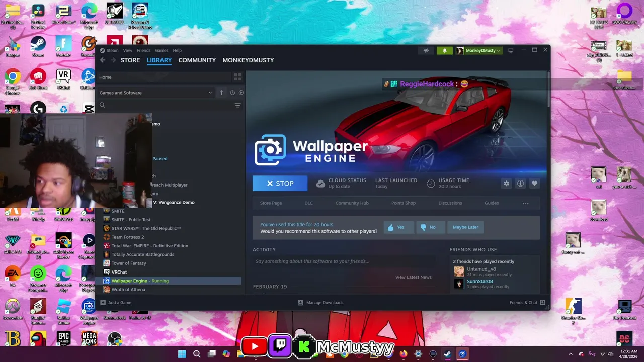Click the Maybe Later button
Image resolution: width=644 pixels, height=362 pixels.
click(x=465, y=227)
